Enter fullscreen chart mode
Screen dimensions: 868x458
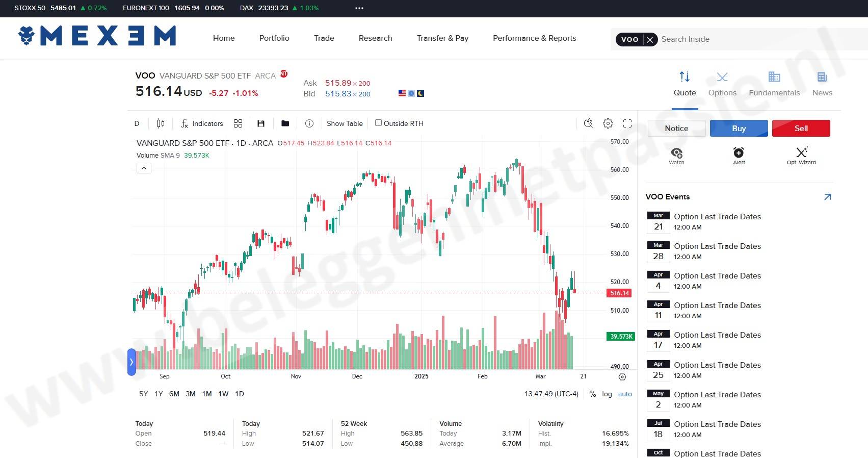click(x=627, y=123)
